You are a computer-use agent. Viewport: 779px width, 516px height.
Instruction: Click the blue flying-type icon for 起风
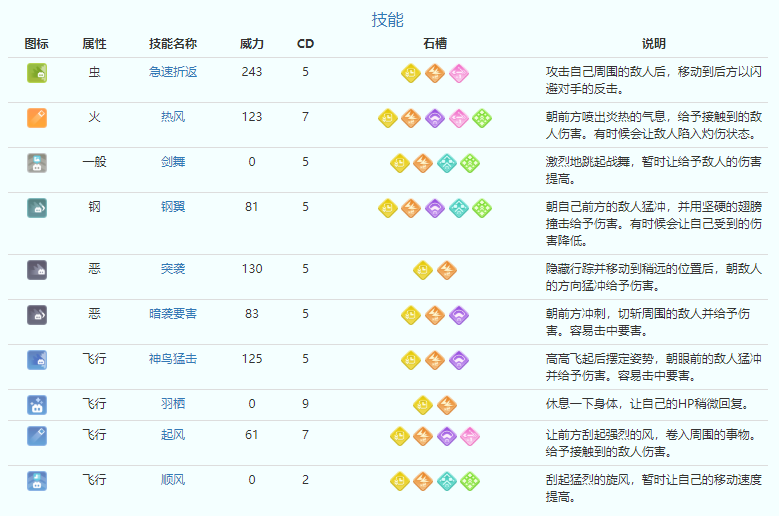coord(37,436)
